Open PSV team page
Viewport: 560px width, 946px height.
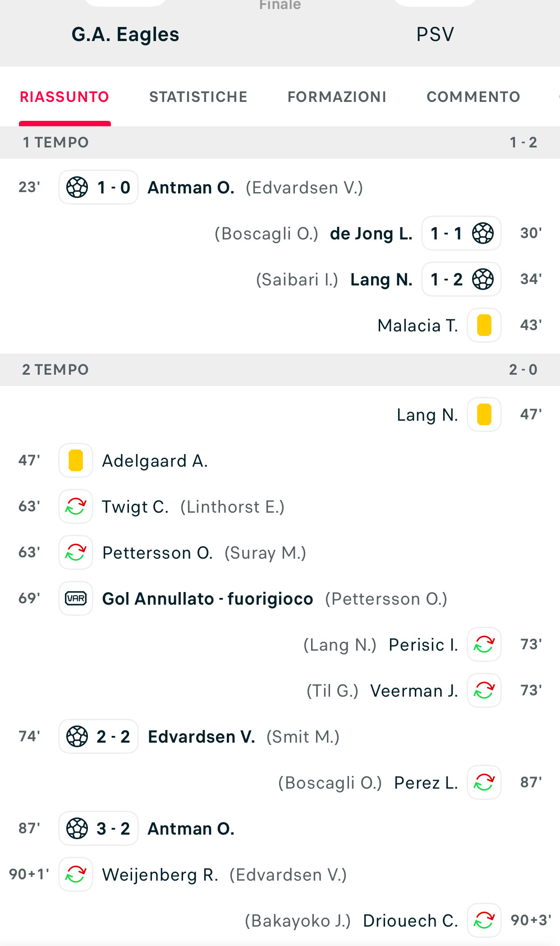(435, 34)
